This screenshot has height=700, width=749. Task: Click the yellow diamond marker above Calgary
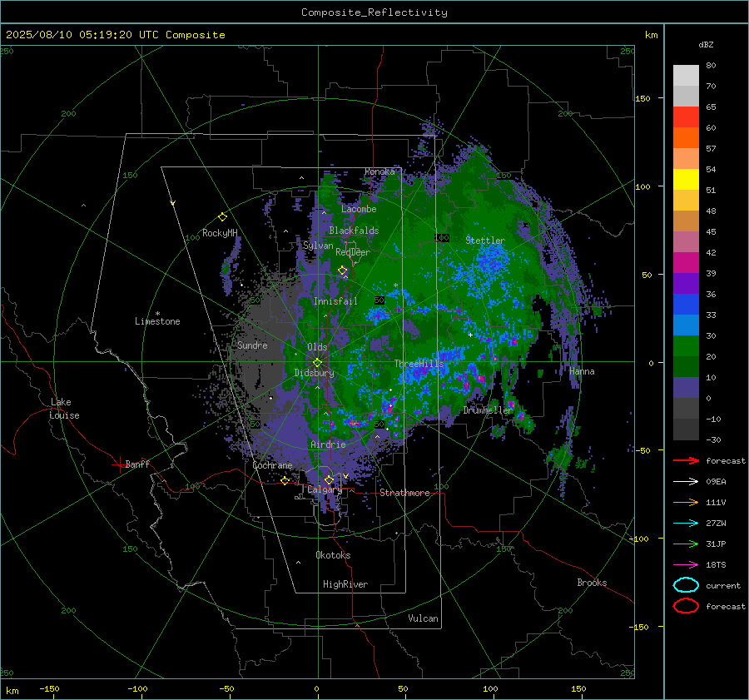click(329, 479)
